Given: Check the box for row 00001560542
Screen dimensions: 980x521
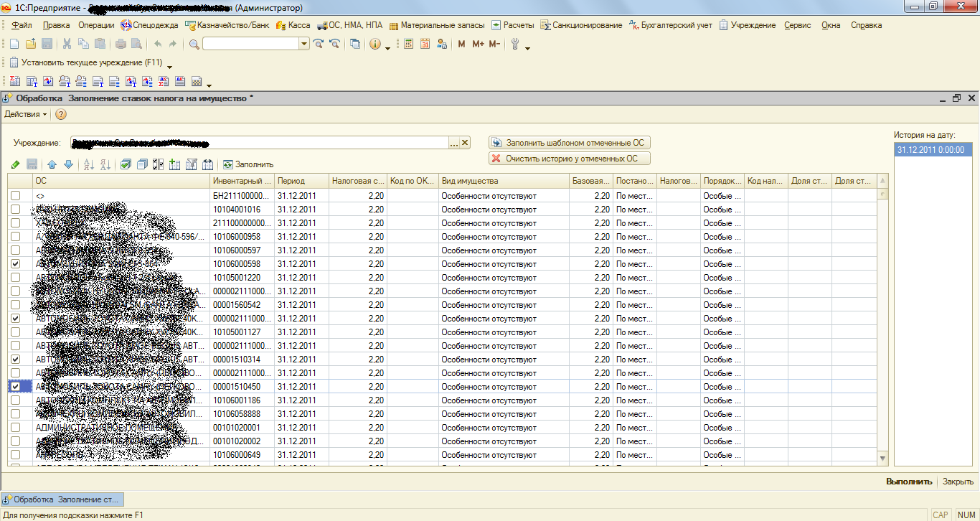Looking at the screenshot, I should tap(15, 305).
